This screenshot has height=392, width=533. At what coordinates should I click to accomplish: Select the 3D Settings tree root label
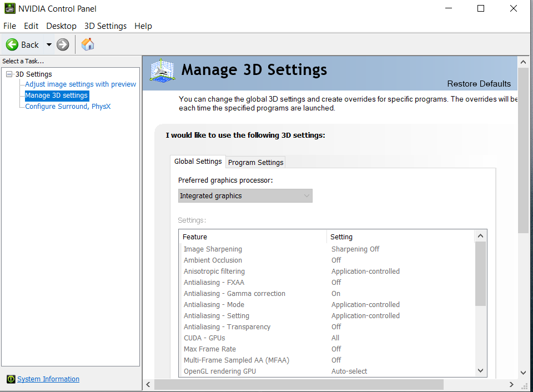coord(34,74)
